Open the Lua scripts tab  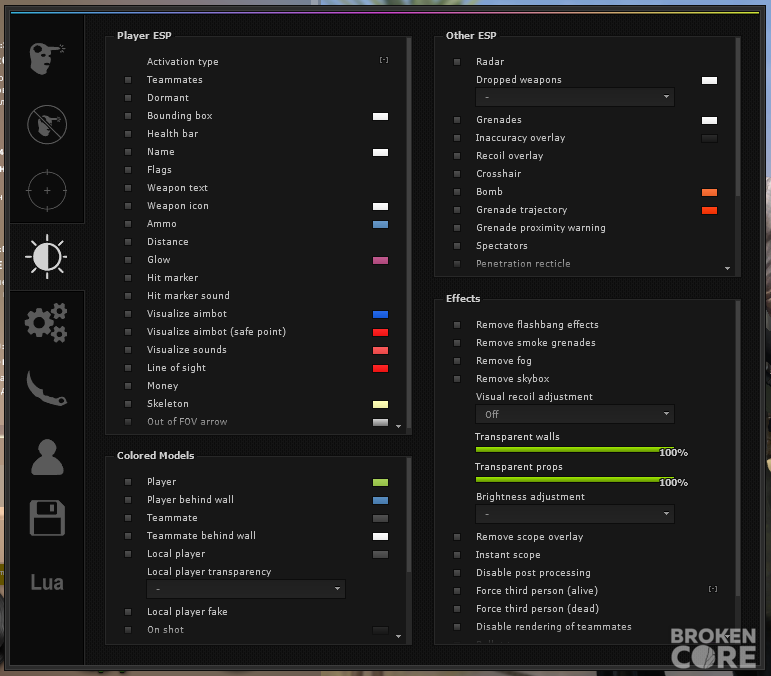click(47, 583)
